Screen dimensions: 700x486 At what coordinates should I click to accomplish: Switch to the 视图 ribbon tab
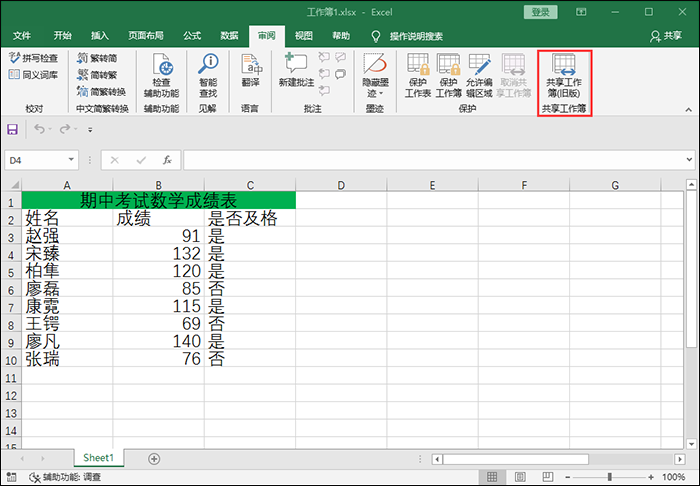click(304, 35)
